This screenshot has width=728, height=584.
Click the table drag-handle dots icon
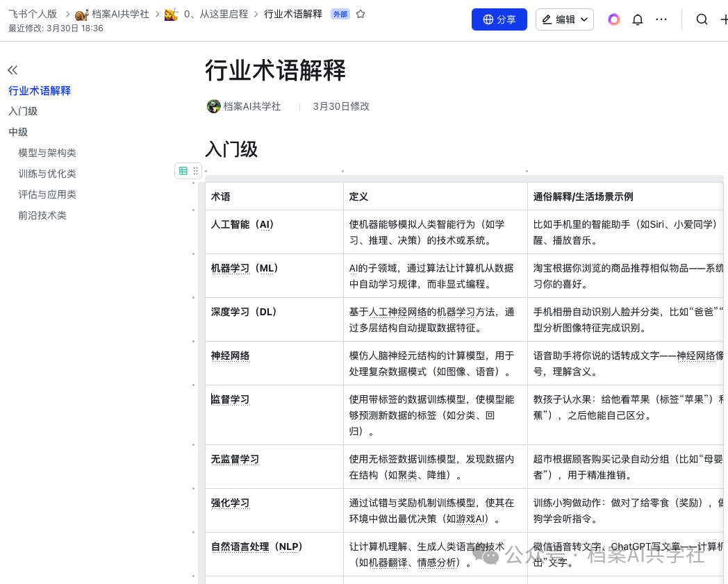[195, 171]
